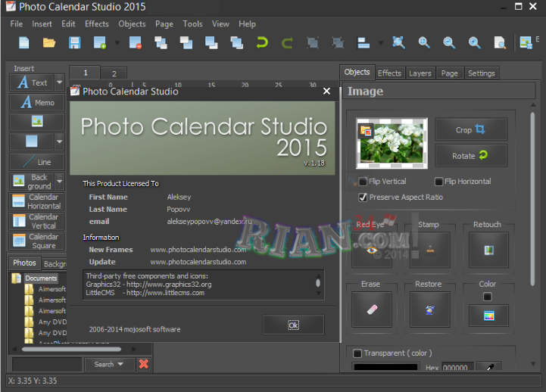
Task: Open the File menu
Action: (17, 24)
